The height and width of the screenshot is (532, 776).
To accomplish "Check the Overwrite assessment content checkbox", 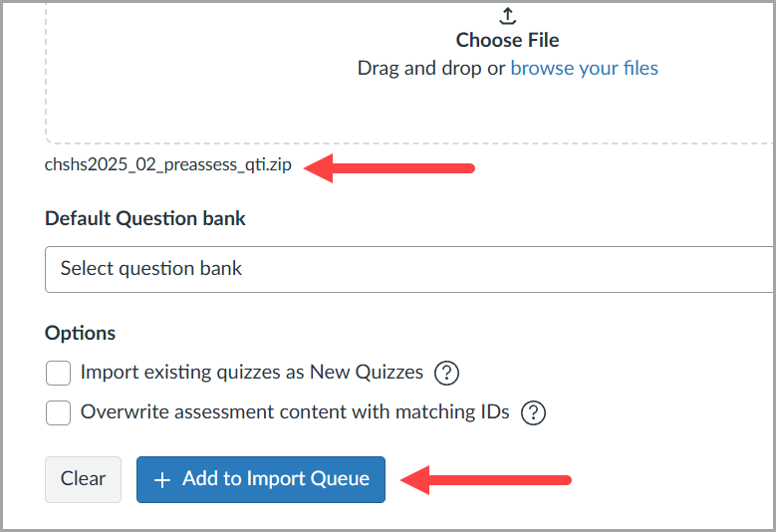I will (59, 412).
